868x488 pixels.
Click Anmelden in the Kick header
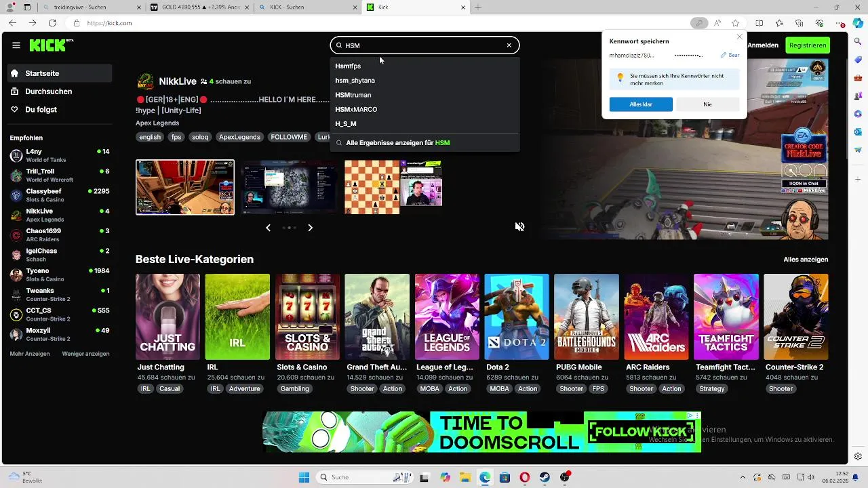tap(763, 45)
